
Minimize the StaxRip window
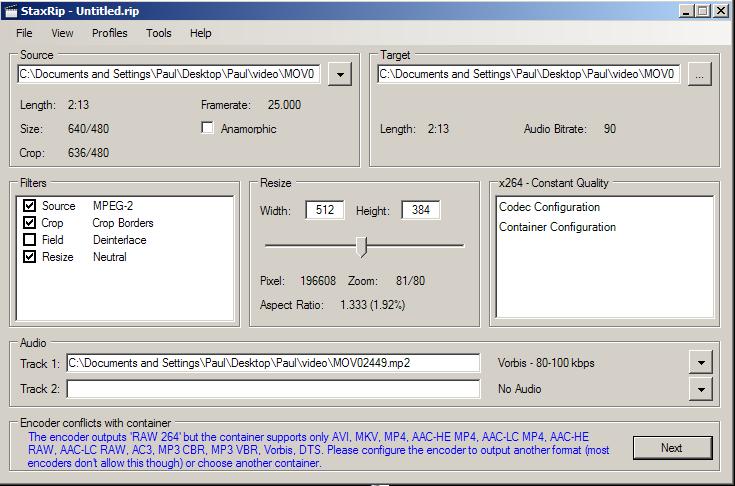pyautogui.click(x=686, y=11)
